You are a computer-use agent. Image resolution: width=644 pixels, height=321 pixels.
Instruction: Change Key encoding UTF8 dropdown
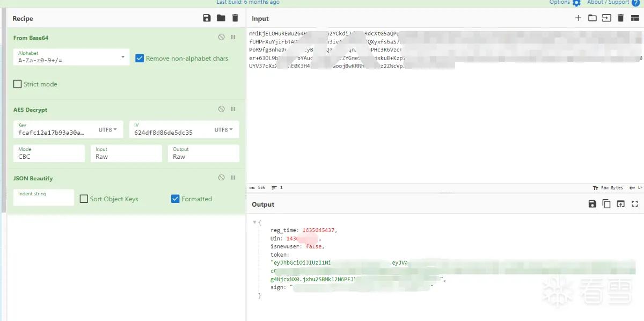(106, 130)
